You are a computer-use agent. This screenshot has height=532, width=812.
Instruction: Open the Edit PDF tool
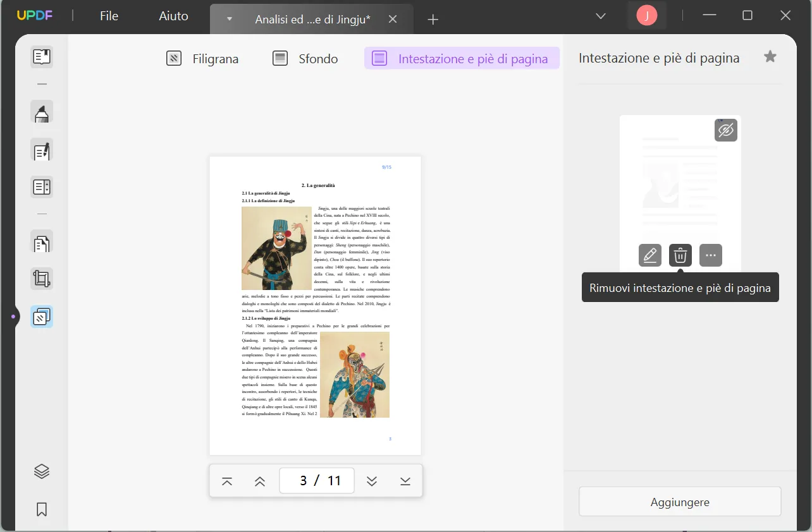(x=42, y=150)
